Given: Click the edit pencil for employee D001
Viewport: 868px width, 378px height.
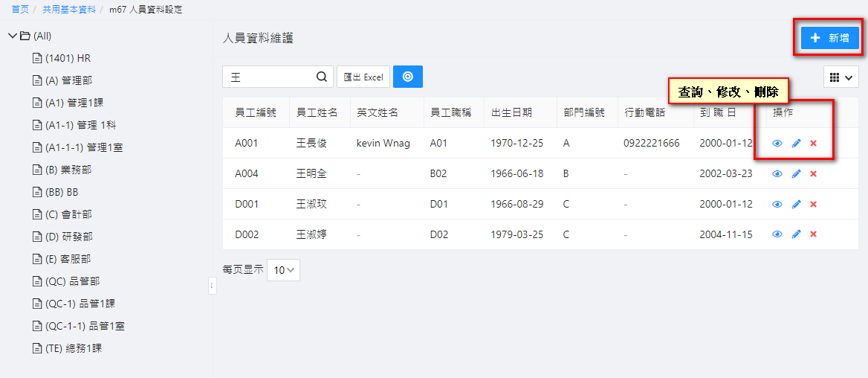Looking at the screenshot, I should (796, 204).
